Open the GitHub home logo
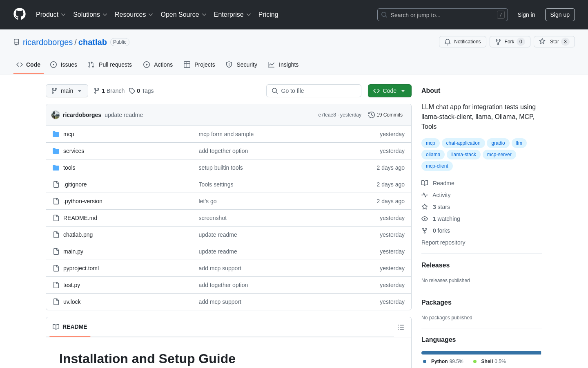 coord(20,14)
